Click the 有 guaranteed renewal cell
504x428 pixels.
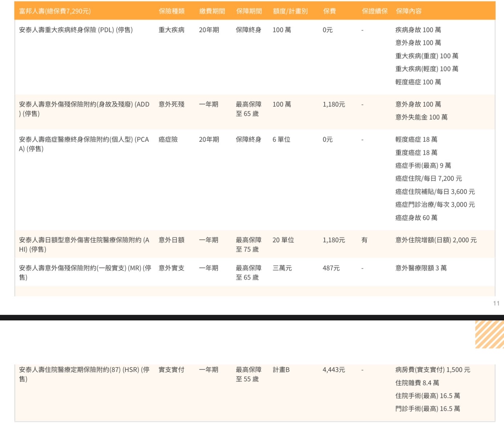[x=364, y=240]
